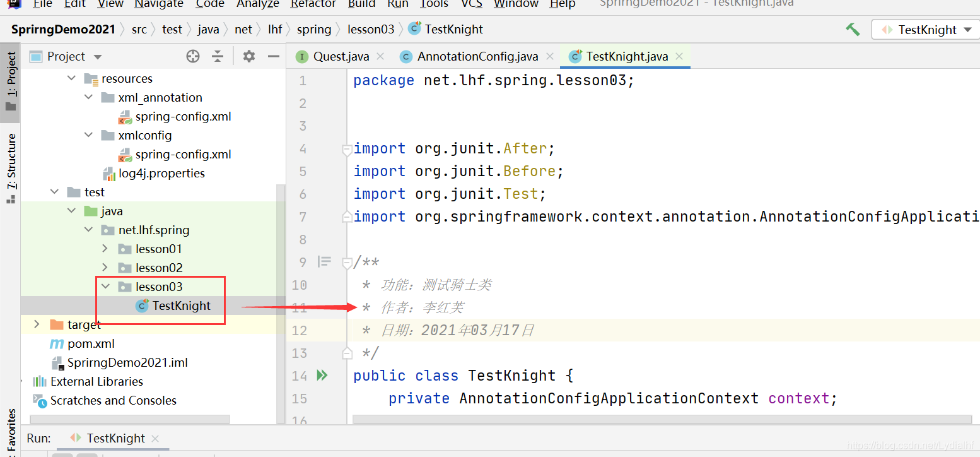
Task: Expand the target folder
Action: (37, 324)
